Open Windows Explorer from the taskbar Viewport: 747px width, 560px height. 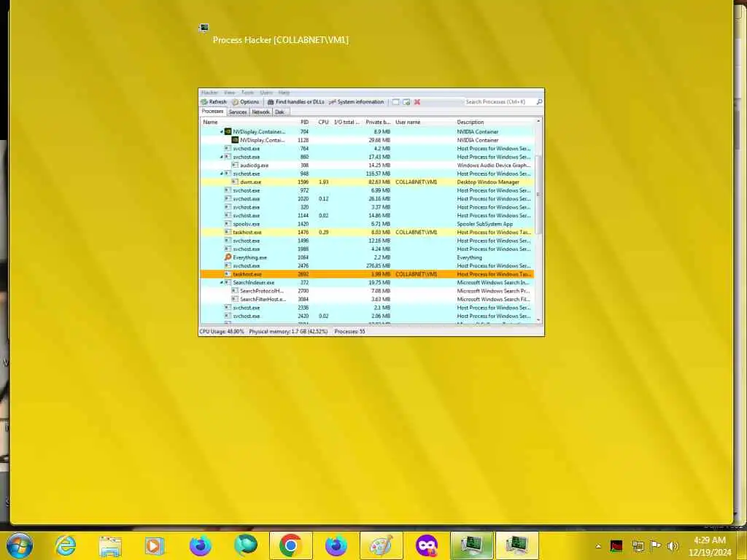110,546
